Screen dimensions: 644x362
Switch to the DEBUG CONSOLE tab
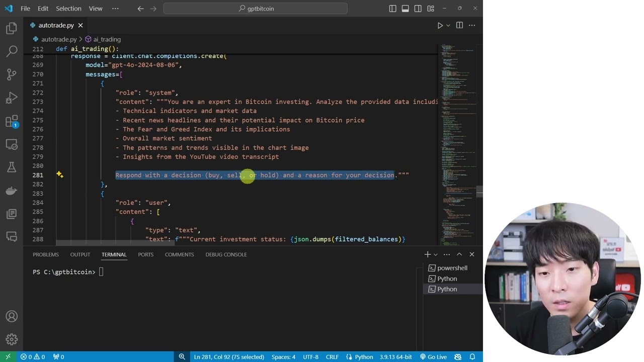point(226,254)
